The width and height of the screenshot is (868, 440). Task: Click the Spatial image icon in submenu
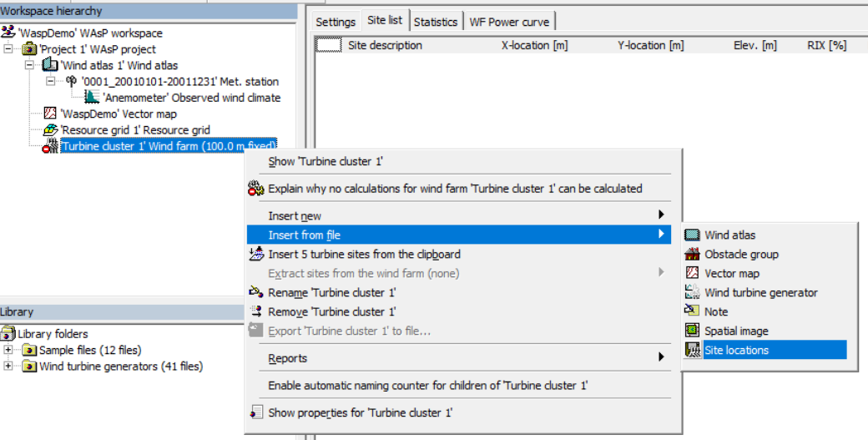pos(692,331)
